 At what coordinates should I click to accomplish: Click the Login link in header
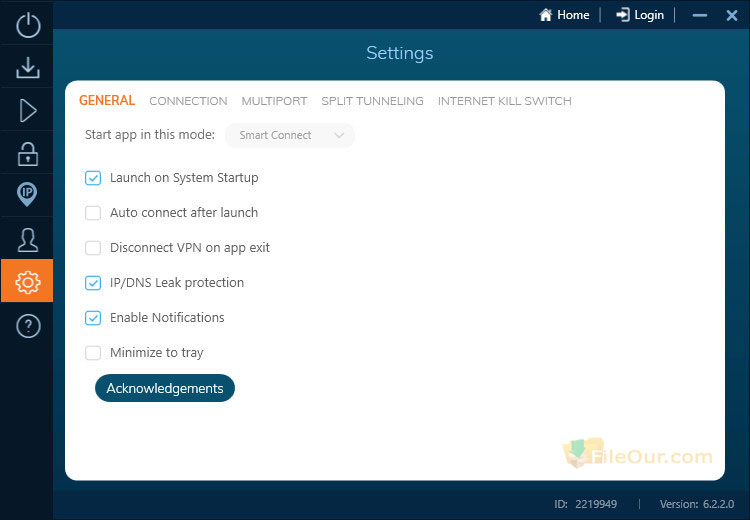pos(640,15)
